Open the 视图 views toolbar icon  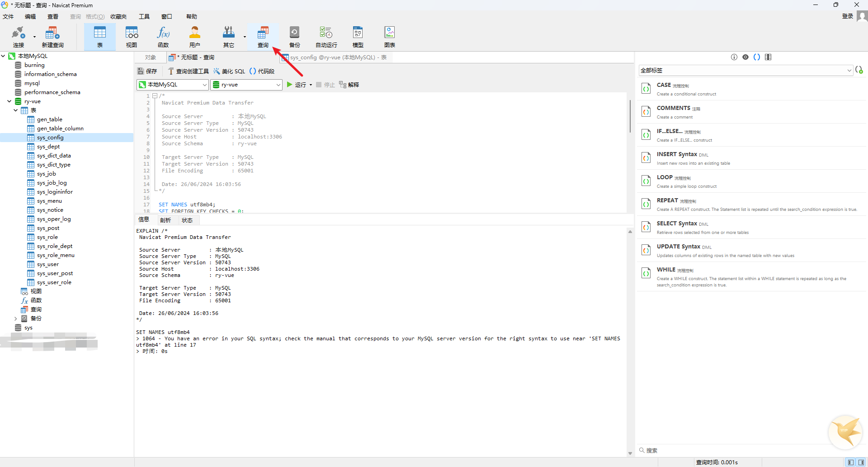[132, 37]
